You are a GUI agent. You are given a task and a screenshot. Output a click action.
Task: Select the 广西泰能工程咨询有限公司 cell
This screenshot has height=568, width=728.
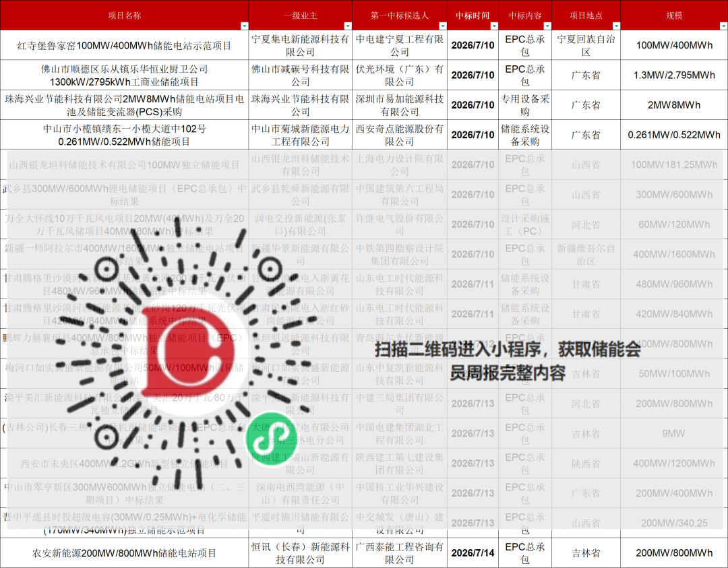400,553
